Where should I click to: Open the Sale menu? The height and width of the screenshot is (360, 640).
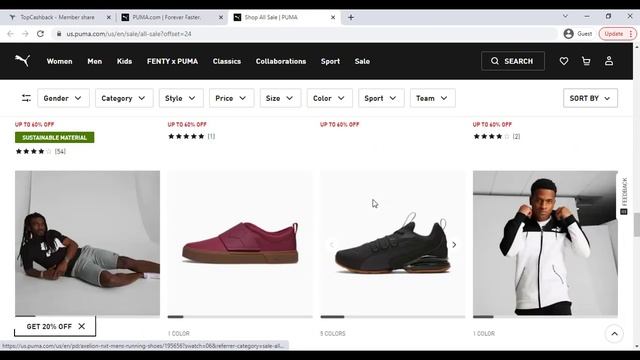pyautogui.click(x=362, y=61)
